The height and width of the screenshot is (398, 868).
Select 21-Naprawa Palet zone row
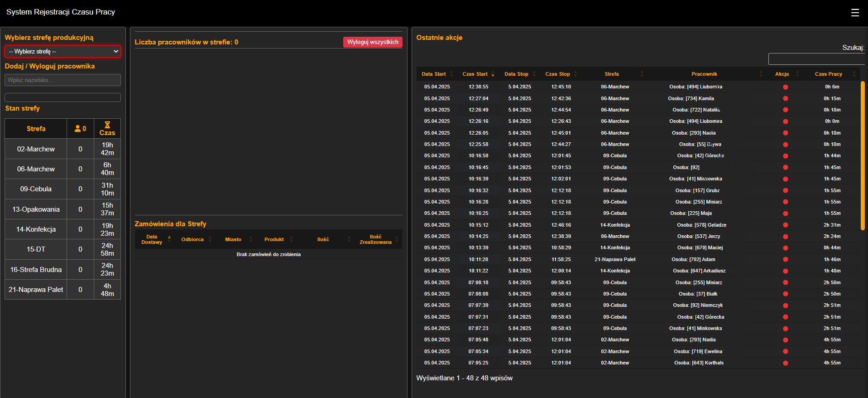36,290
